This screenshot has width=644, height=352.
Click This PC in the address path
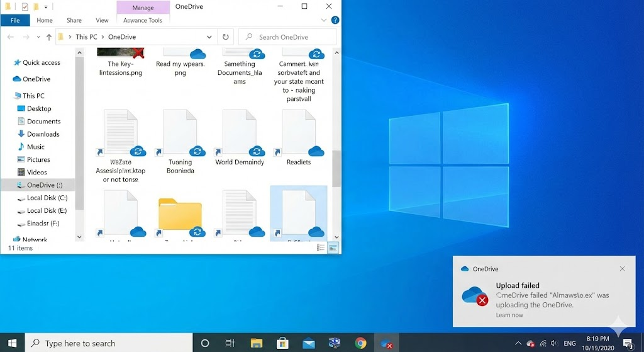pyautogui.click(x=86, y=37)
